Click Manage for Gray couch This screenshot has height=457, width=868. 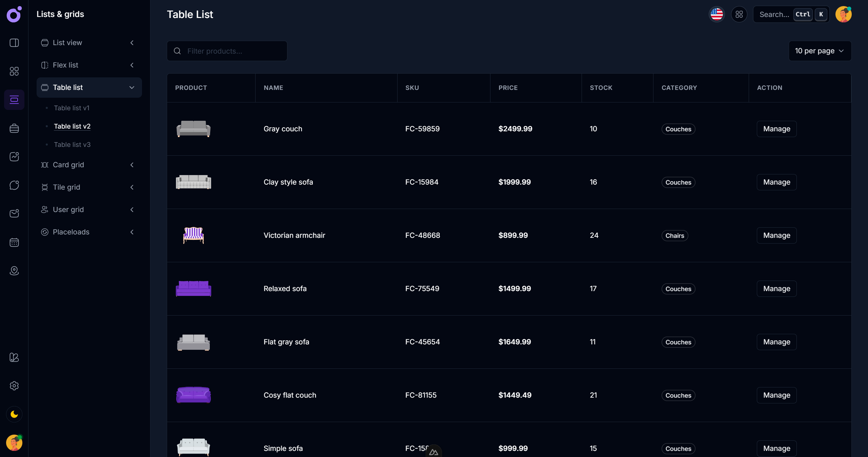click(x=776, y=129)
